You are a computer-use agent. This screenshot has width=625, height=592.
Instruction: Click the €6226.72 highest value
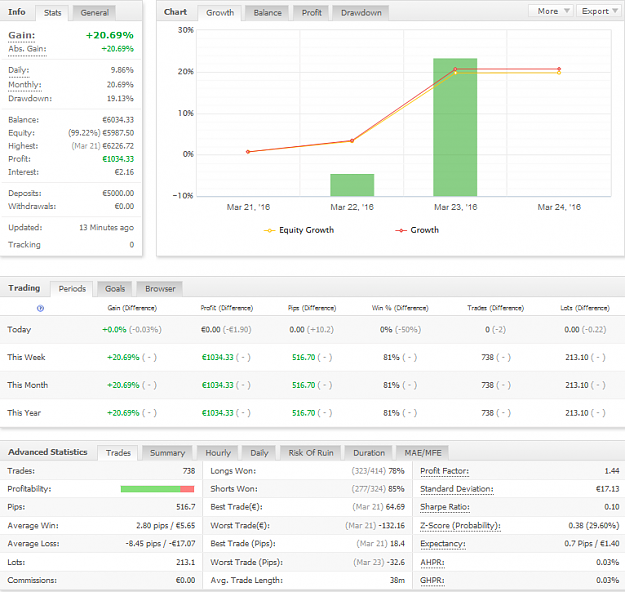pos(118,146)
